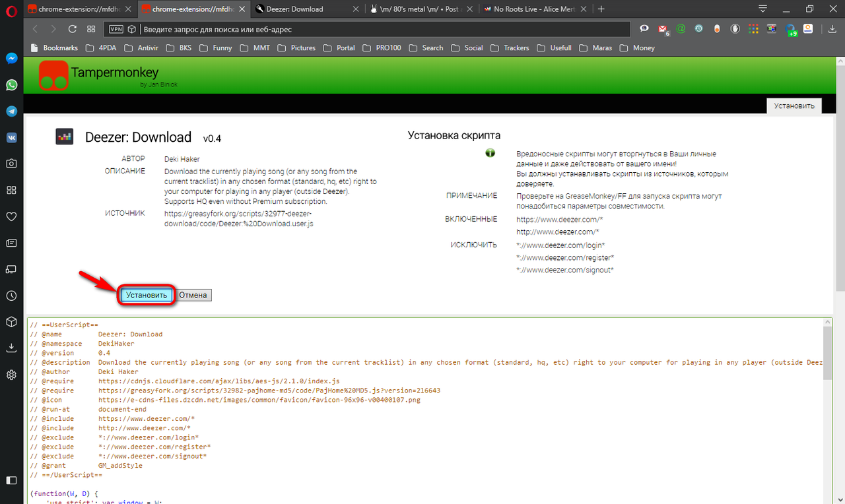Expand the Money bookmarks folder
The image size is (845, 504).
click(x=637, y=47)
